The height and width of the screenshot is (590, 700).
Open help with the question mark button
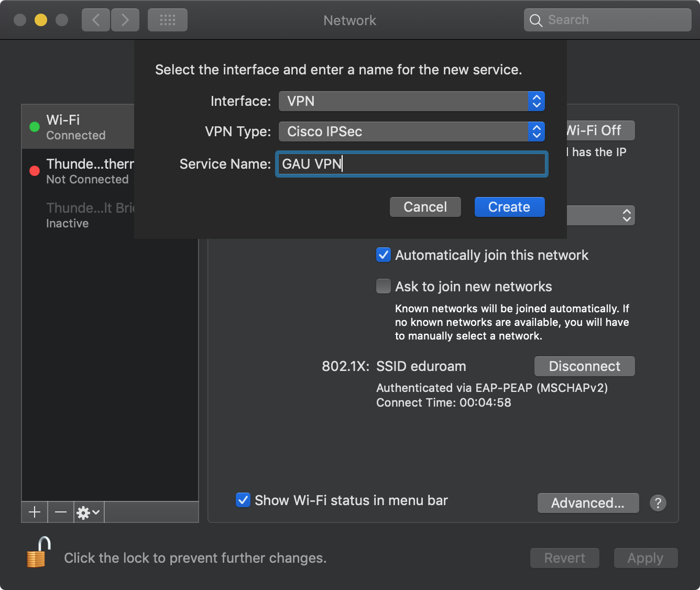[x=658, y=503]
